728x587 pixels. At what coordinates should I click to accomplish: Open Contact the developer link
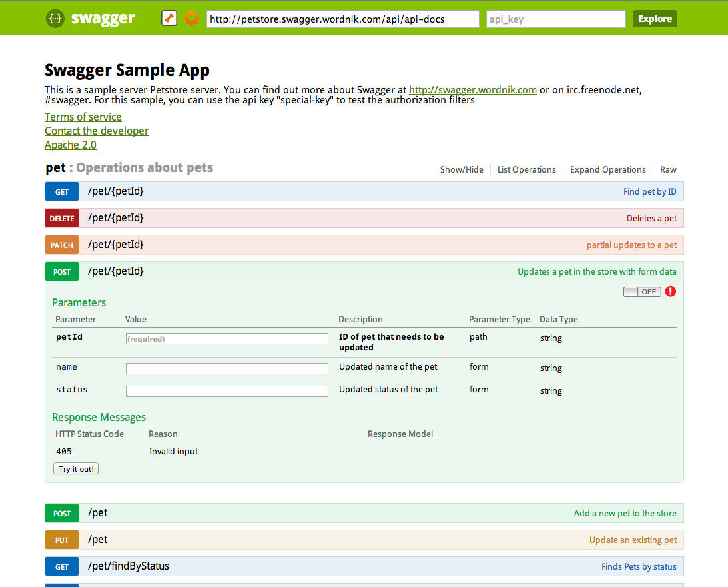[97, 131]
